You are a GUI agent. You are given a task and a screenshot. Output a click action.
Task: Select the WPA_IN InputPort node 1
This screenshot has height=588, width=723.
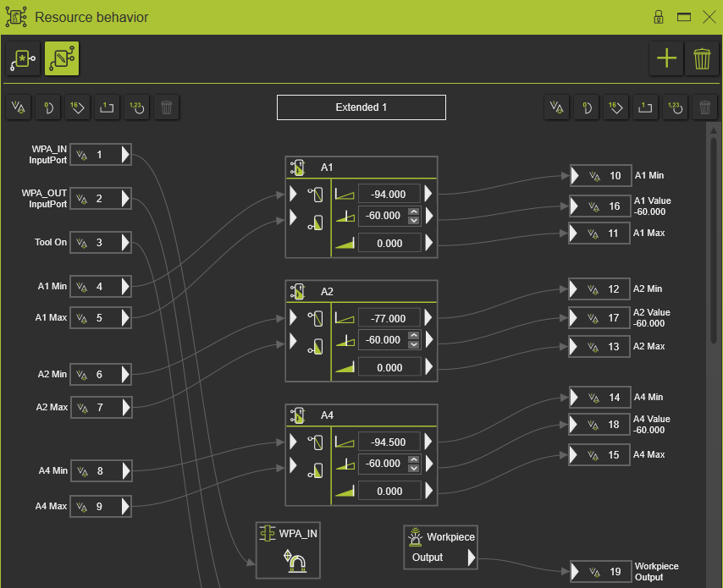pos(100,155)
